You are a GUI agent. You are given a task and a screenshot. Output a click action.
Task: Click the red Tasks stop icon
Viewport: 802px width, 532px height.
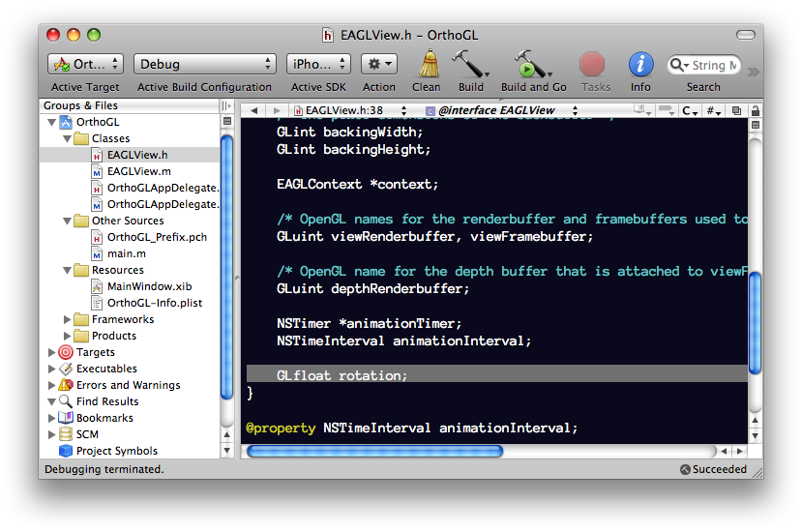(592, 65)
